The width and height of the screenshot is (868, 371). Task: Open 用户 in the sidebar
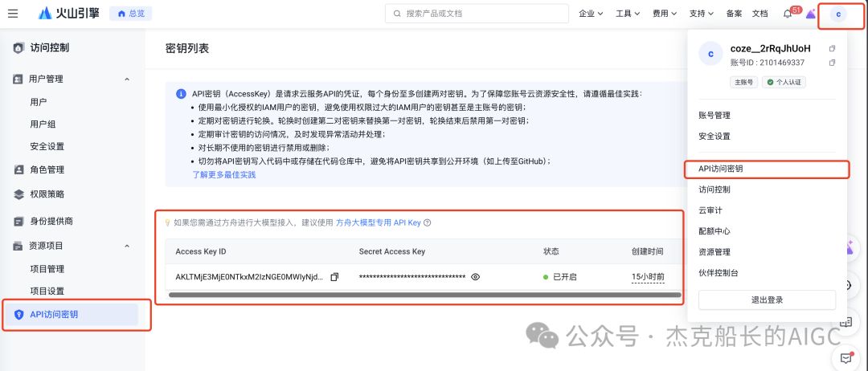pos(39,102)
